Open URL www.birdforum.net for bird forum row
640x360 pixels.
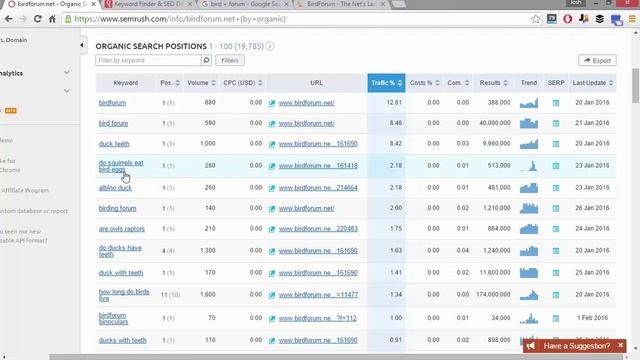[x=307, y=123]
